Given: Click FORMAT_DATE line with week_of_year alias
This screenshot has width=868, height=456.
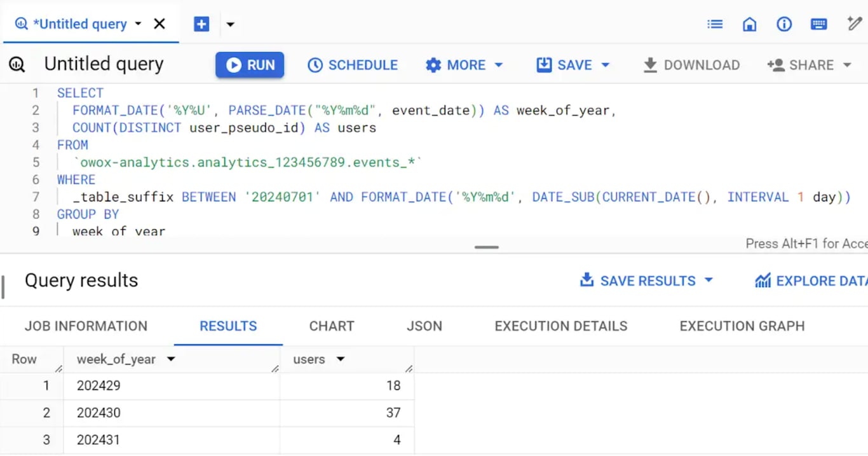Looking at the screenshot, I should pos(344,111).
